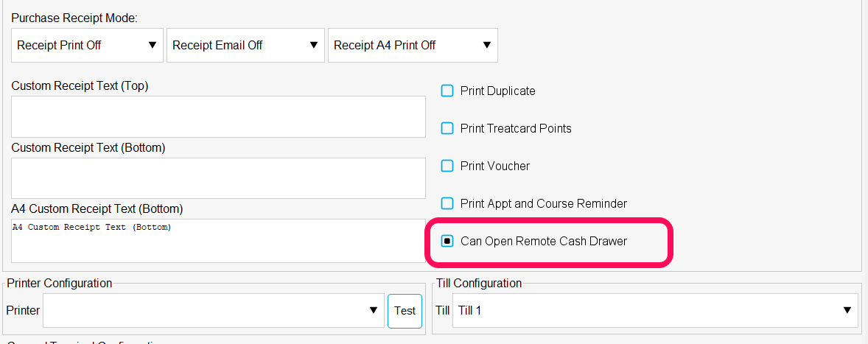Click the arrow of the Printer dropdown
The height and width of the screenshot is (344, 868).
click(374, 310)
